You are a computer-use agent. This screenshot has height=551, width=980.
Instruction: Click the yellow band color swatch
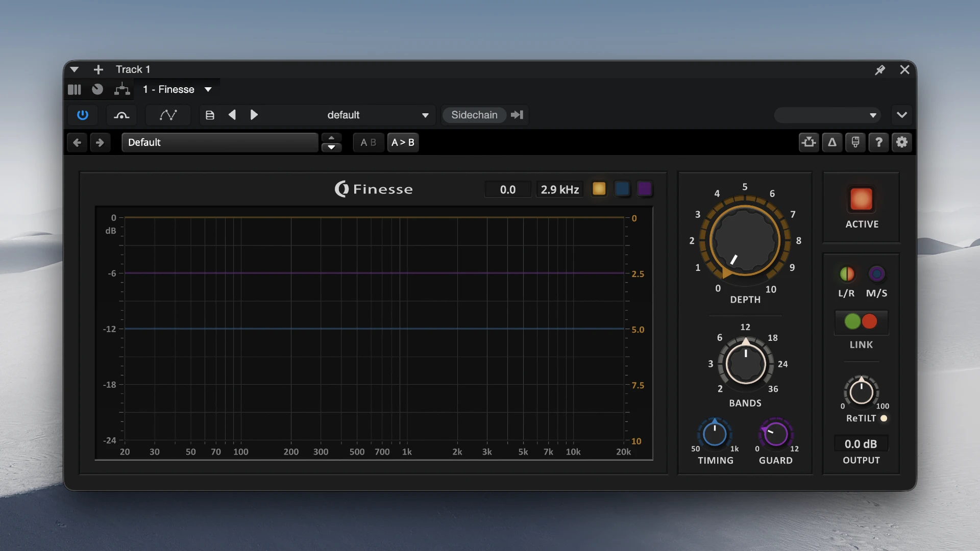pyautogui.click(x=599, y=189)
